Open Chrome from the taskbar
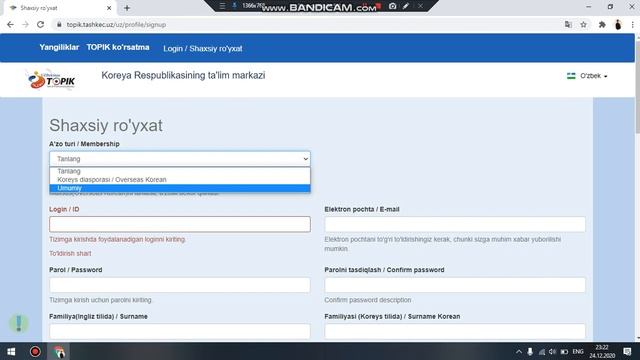Image resolution: width=640 pixels, height=360 pixels. pyautogui.click(x=59, y=351)
